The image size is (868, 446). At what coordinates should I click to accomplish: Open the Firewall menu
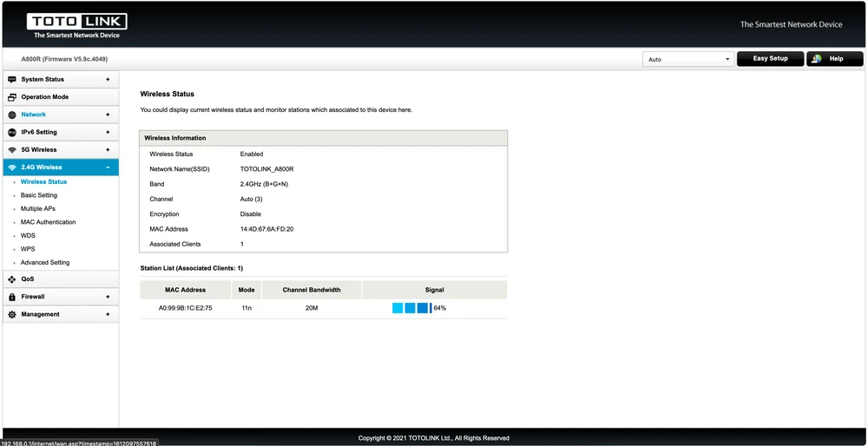click(x=61, y=297)
